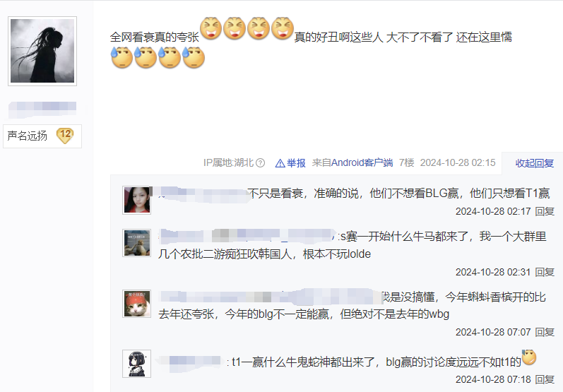The image size is (563, 392).
Task: Open the first replier's girl avatar
Action: pos(137,201)
